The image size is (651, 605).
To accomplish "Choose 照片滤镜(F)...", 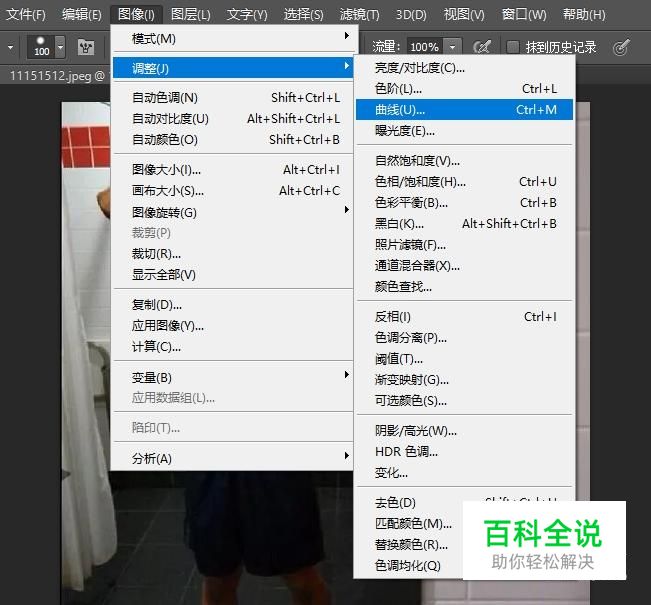I will (464, 245).
